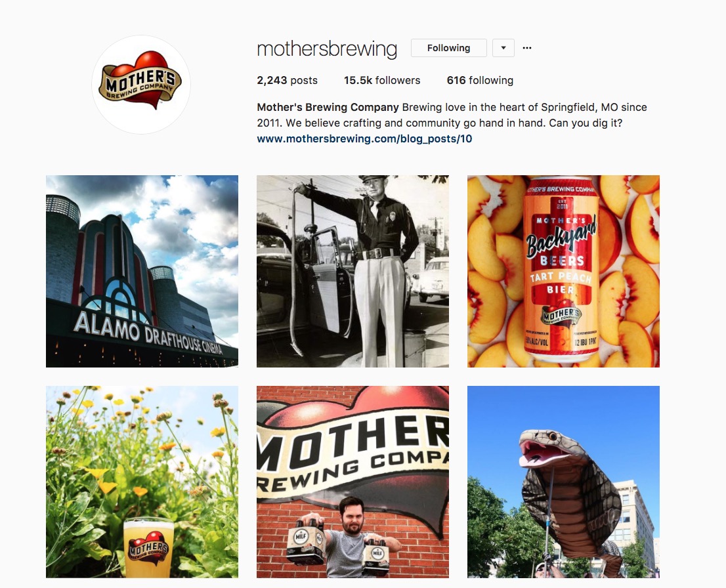Open the man holding MILF six-packs post
Screen dimensions: 726x588
pyautogui.click(x=352, y=482)
